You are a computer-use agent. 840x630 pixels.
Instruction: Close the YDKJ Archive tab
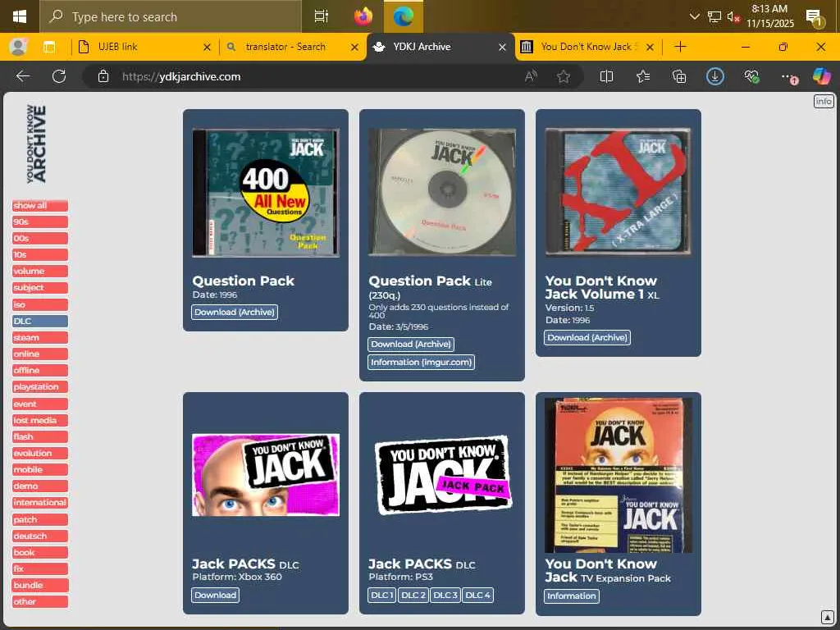[x=502, y=47]
